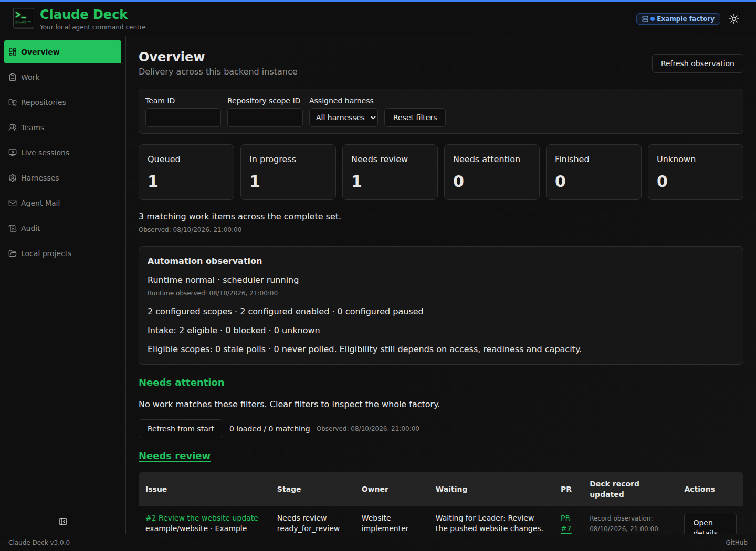Click "Claude Deck v3.0.0" version text
Screen dimensions: 756x551
[39, 543]
